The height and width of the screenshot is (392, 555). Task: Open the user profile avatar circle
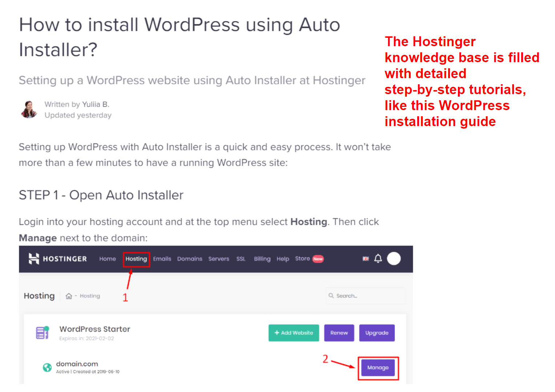point(394,259)
